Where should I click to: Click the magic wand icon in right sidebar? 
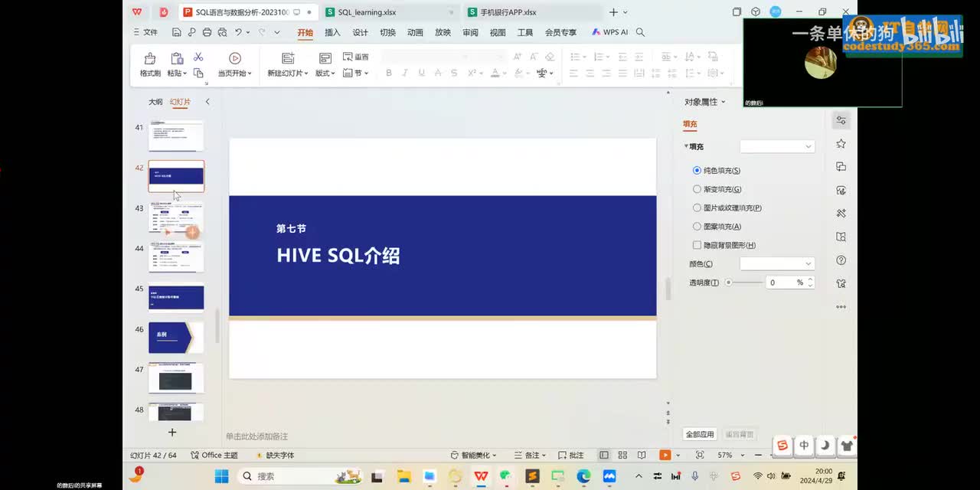841,214
